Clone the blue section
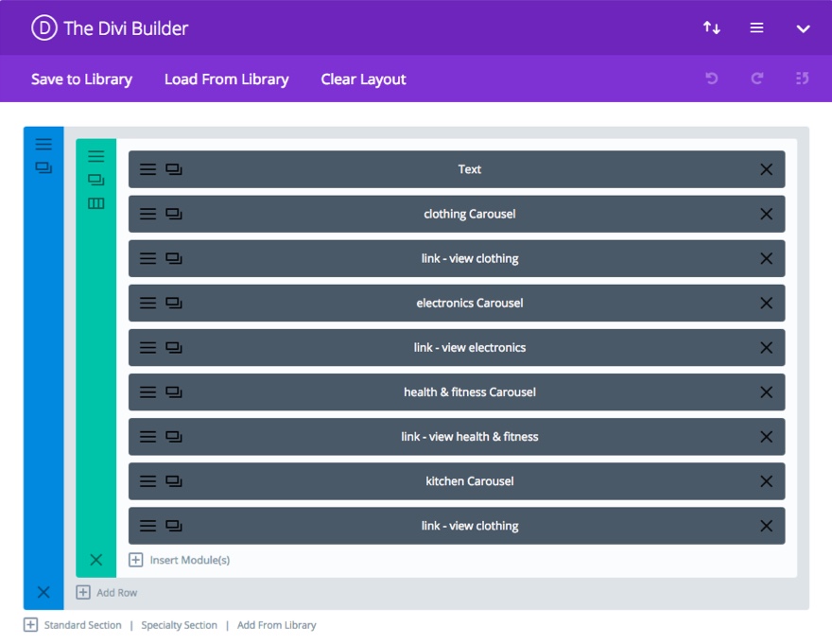This screenshot has height=644, width=832. (x=43, y=167)
